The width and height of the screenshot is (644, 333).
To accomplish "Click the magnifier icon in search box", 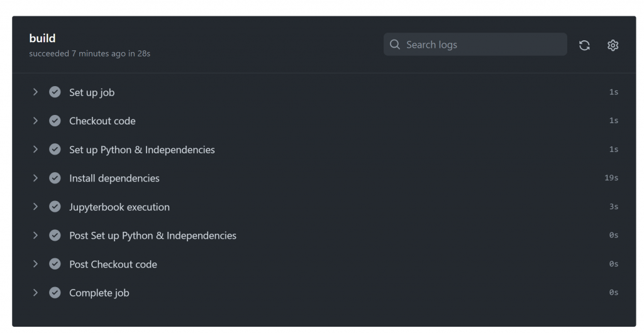I will pyautogui.click(x=395, y=45).
